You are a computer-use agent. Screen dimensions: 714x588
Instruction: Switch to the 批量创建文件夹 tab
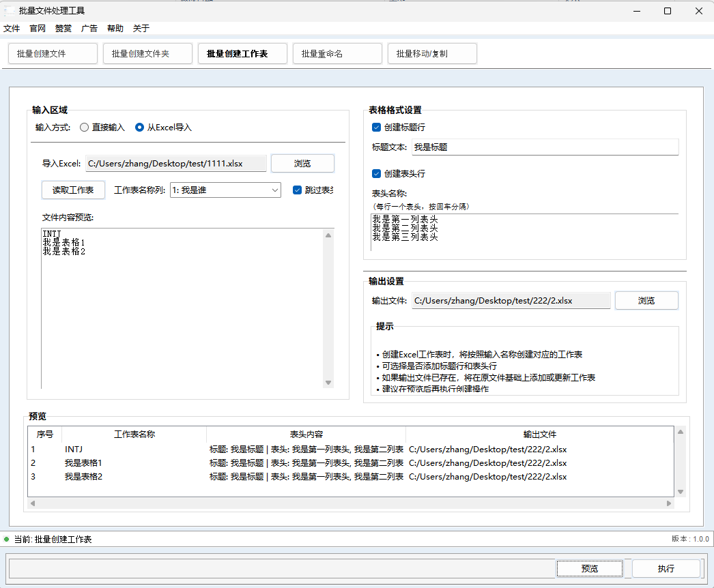coord(147,53)
